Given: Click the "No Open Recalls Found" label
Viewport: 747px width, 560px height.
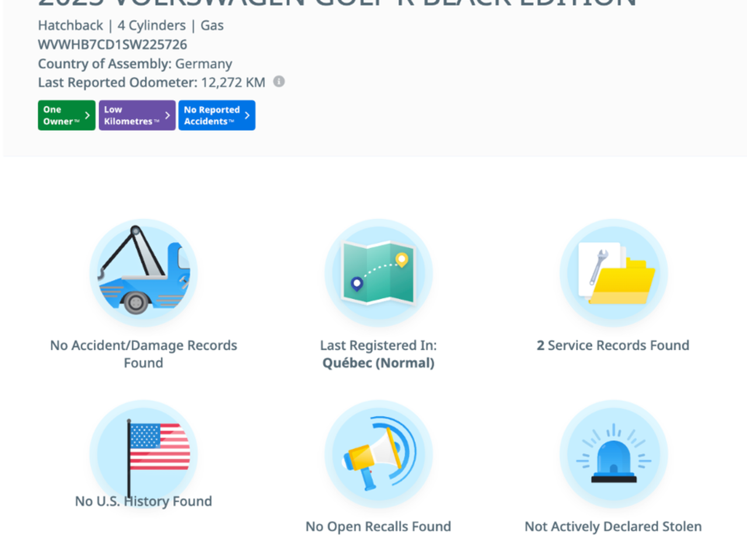Looking at the screenshot, I should tap(378, 526).
